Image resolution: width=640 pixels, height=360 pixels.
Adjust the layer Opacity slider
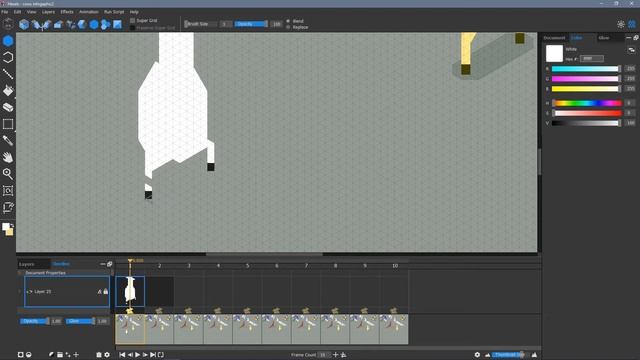tap(35, 321)
